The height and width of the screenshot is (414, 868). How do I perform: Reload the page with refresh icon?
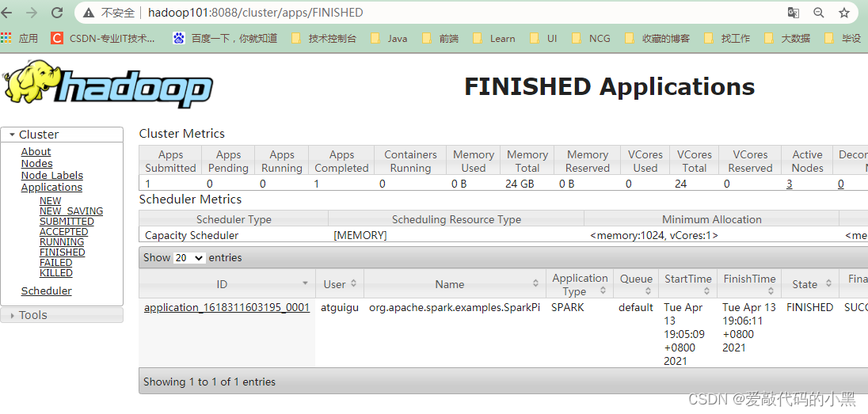(57, 13)
